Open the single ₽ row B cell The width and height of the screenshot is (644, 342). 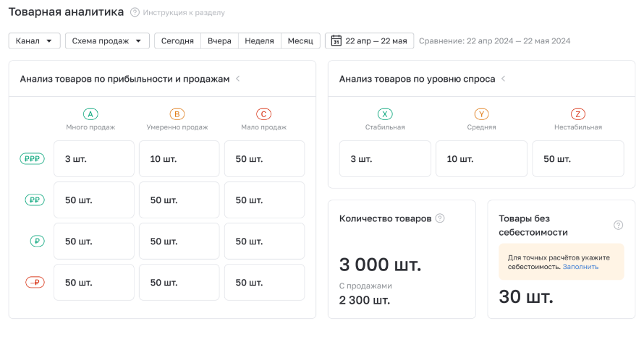(x=179, y=241)
